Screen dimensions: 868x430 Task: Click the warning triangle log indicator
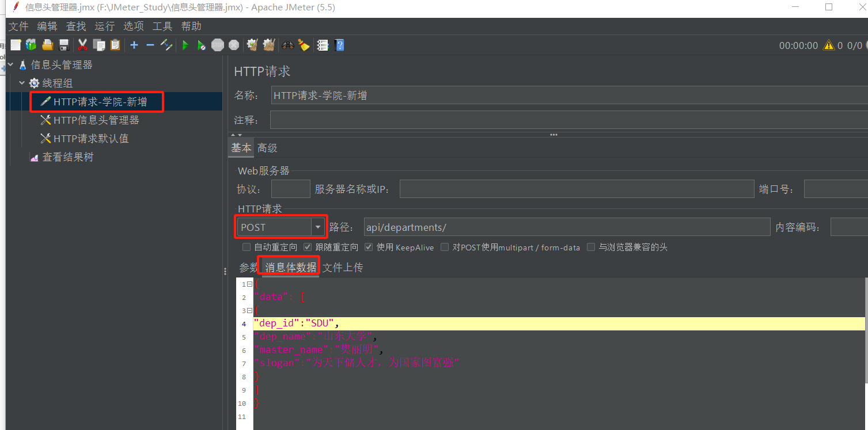click(x=828, y=45)
